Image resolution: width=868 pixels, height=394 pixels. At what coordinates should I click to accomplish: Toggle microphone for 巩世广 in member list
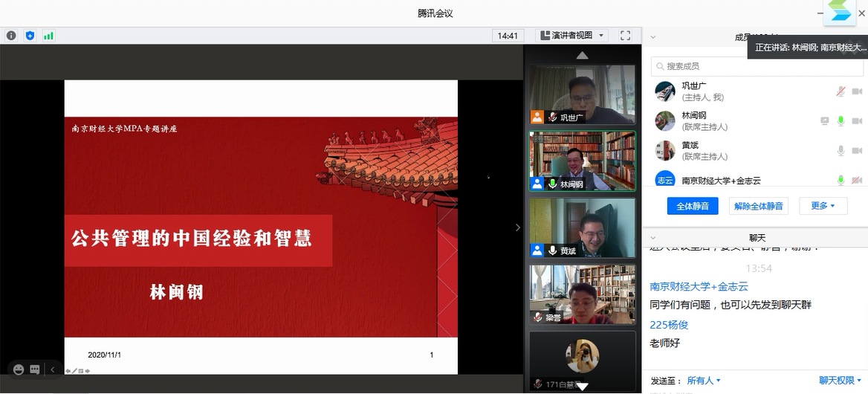841,91
